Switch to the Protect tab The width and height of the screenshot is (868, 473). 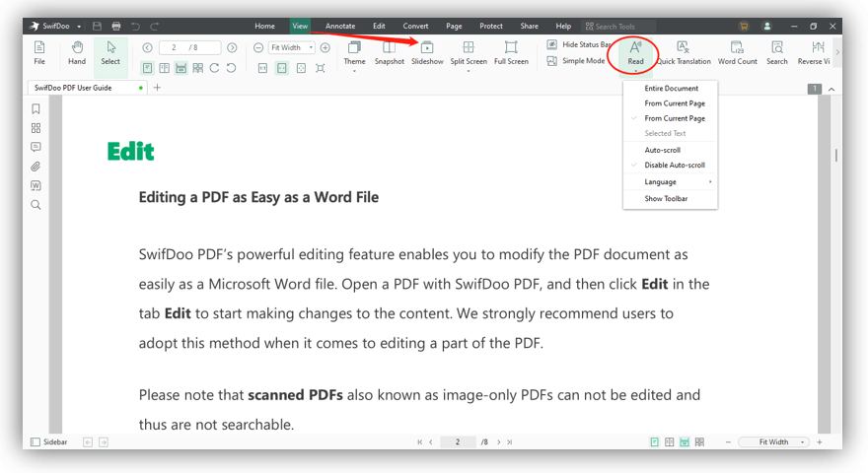click(491, 26)
